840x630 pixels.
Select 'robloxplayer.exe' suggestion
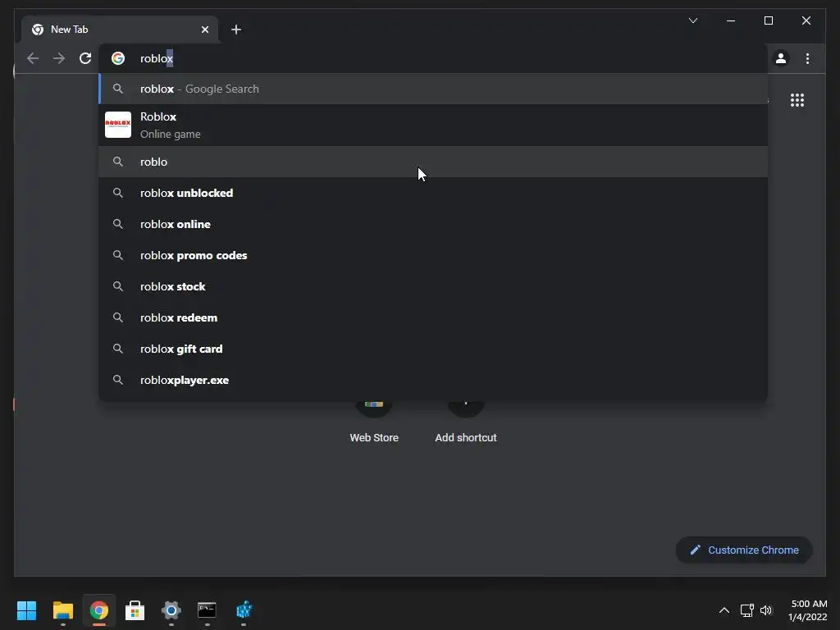point(433,380)
